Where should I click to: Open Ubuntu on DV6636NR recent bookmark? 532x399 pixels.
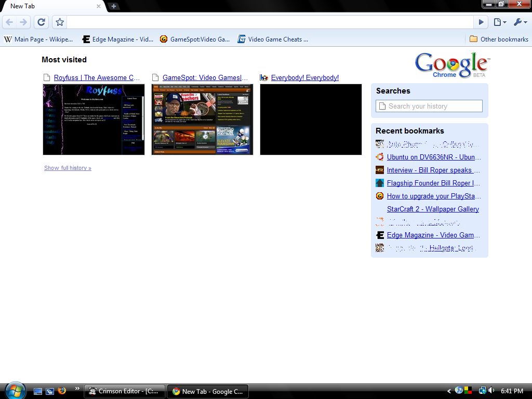click(433, 157)
